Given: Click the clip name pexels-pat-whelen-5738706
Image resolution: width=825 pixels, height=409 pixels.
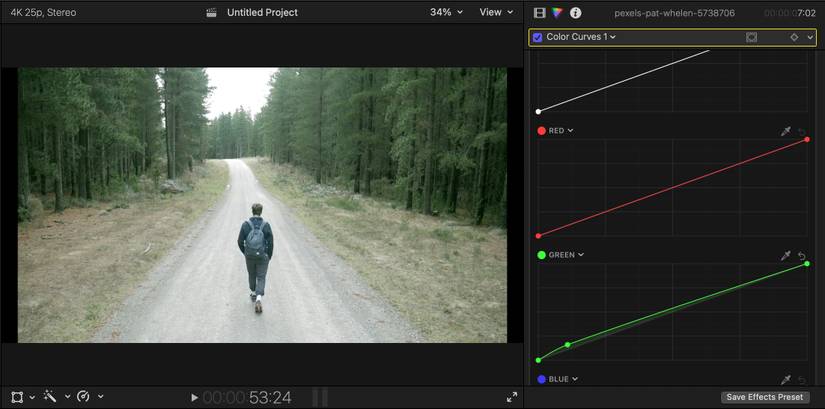Looking at the screenshot, I should point(675,13).
